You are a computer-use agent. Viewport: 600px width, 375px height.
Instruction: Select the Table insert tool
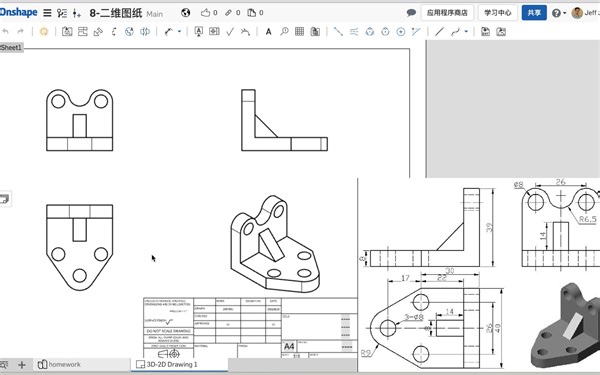pos(300,31)
